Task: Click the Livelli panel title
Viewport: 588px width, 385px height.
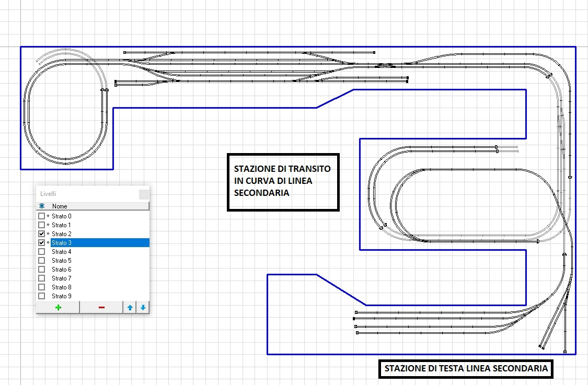Action: coord(48,194)
